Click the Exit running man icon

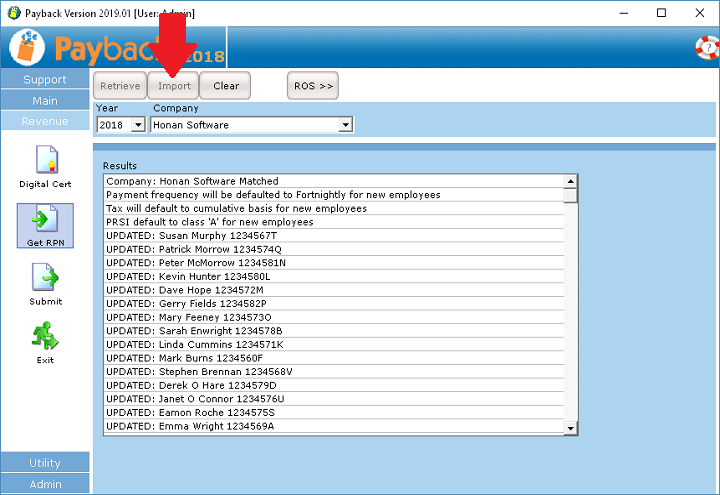click(45, 335)
